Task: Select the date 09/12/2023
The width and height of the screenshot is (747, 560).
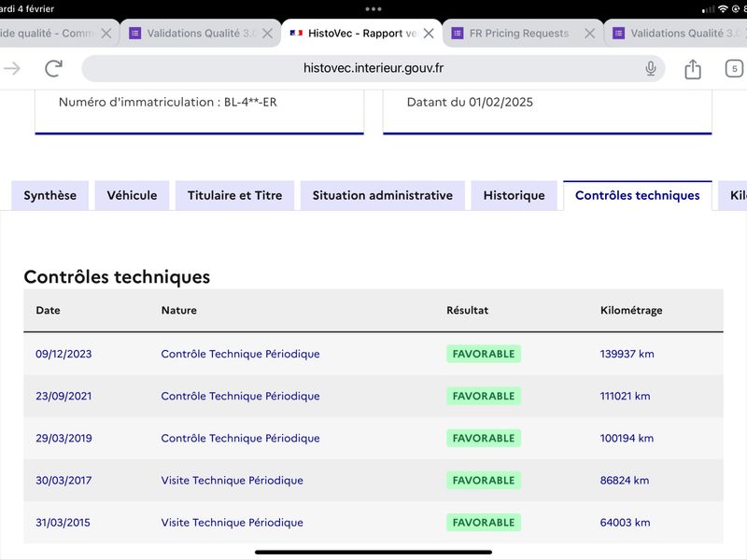Action: point(63,354)
